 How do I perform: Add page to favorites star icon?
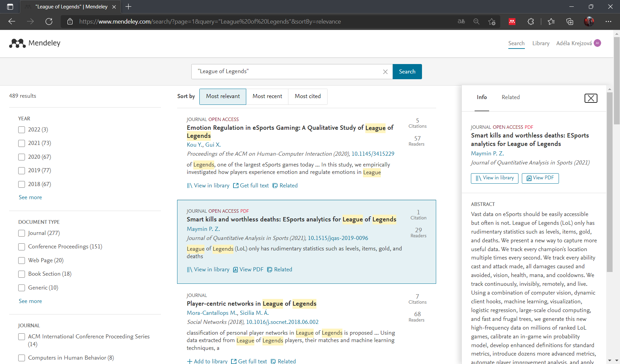tap(492, 22)
